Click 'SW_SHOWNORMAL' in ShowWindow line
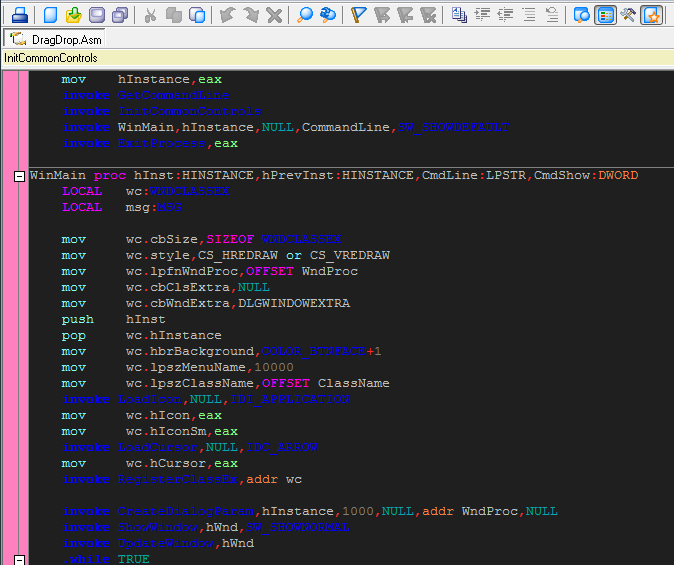 [297, 527]
